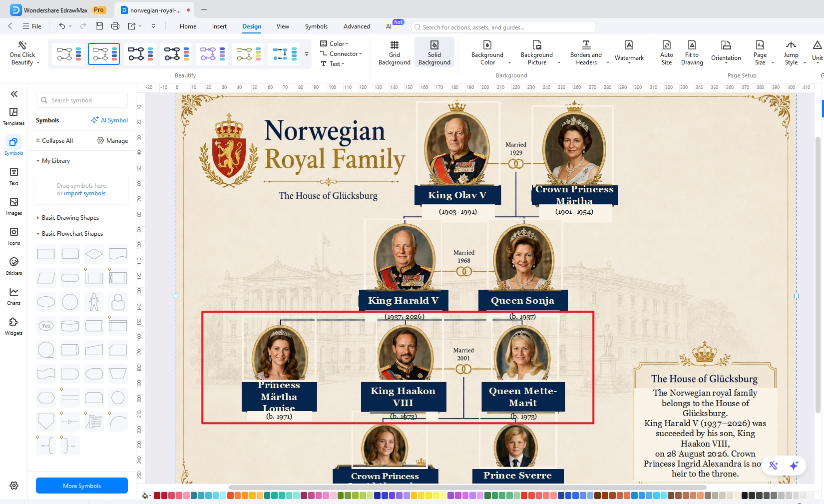Screen dimensions: 824x504
Task: Click the search actions and guides box
Action: point(503,27)
